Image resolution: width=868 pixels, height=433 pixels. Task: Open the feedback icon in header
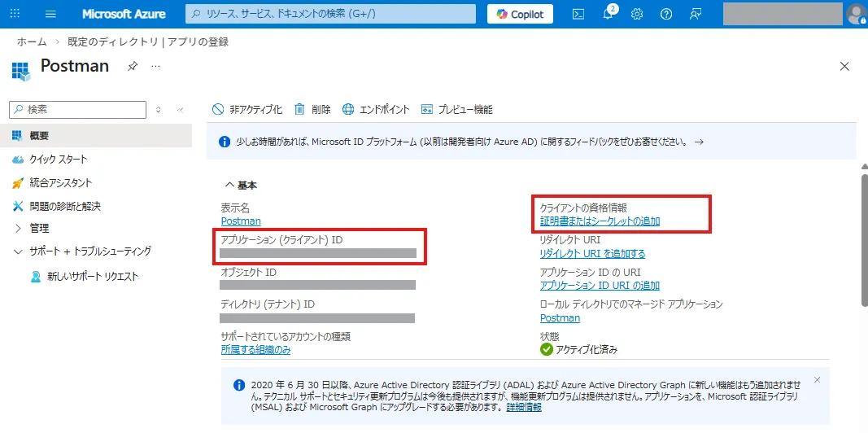[696, 14]
